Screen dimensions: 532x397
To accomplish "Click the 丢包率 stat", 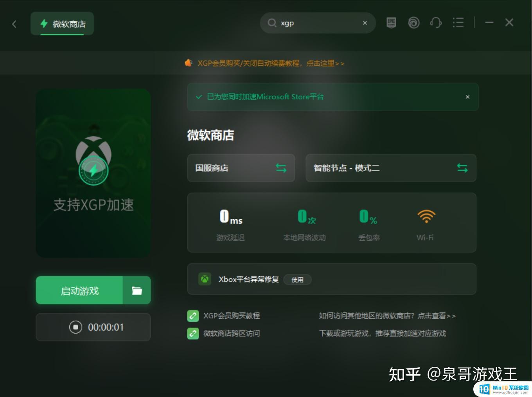I will click(369, 225).
